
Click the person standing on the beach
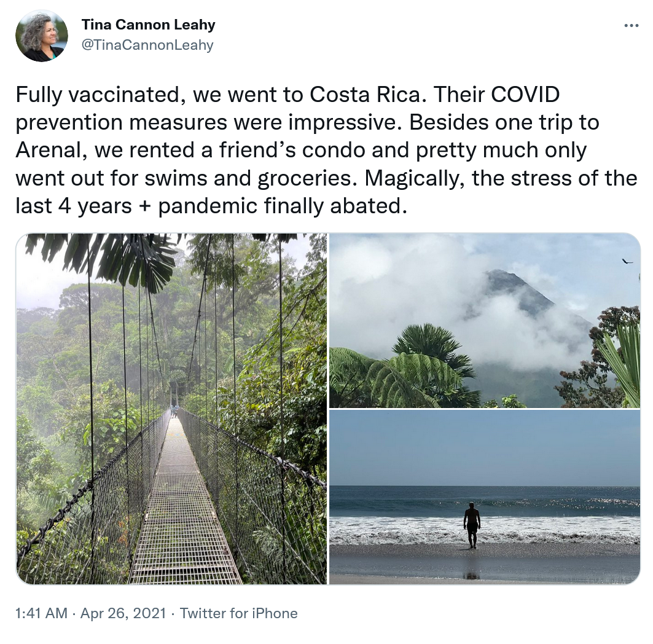click(x=472, y=524)
